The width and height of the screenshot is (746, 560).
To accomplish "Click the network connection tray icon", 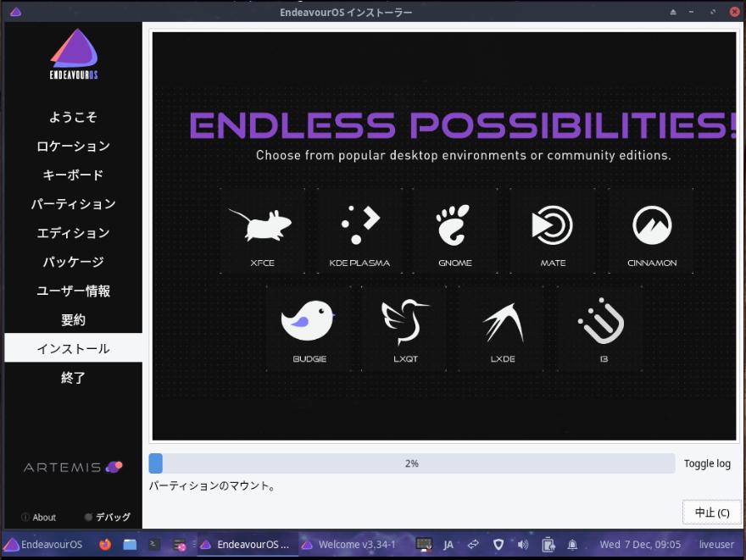I will (473, 544).
